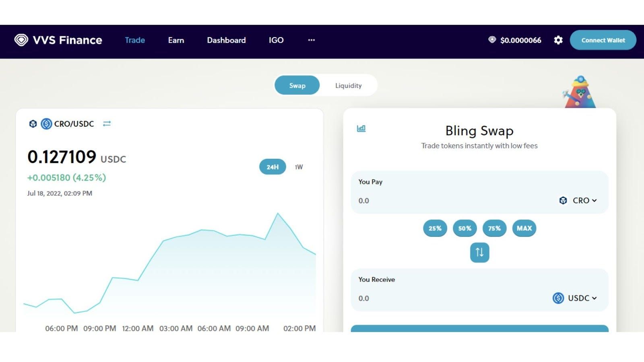Screen dimensions: 644x362
Task: Click the chart peak point
Action: [x=278, y=213]
